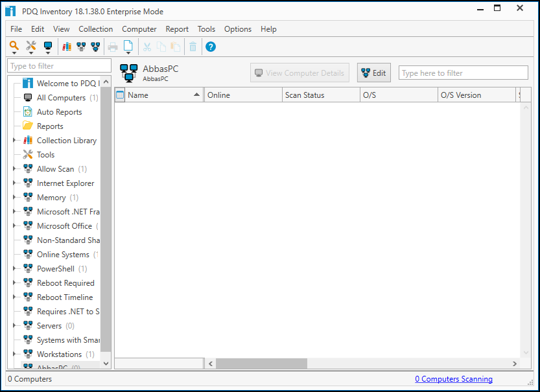Open the Collection menu
The image size is (540, 392).
coord(96,29)
